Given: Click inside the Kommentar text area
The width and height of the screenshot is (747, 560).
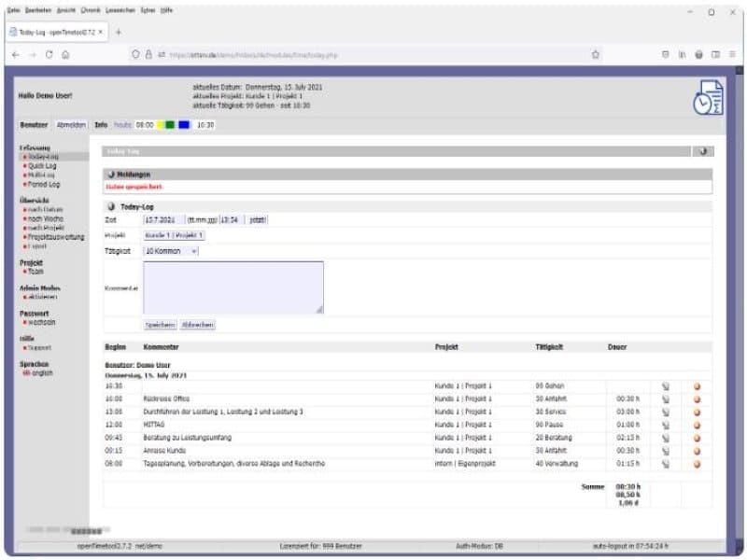Looking at the screenshot, I should tap(233, 287).
